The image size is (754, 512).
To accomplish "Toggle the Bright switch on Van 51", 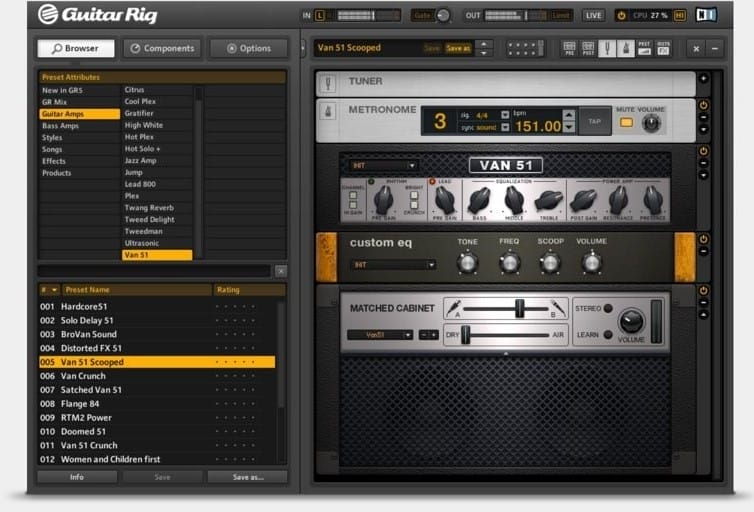I will click(414, 195).
